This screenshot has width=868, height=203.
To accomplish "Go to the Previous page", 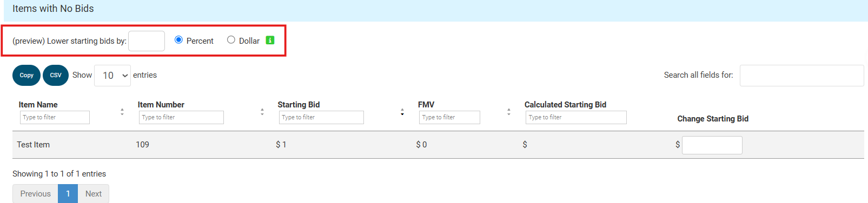I will (x=35, y=193).
